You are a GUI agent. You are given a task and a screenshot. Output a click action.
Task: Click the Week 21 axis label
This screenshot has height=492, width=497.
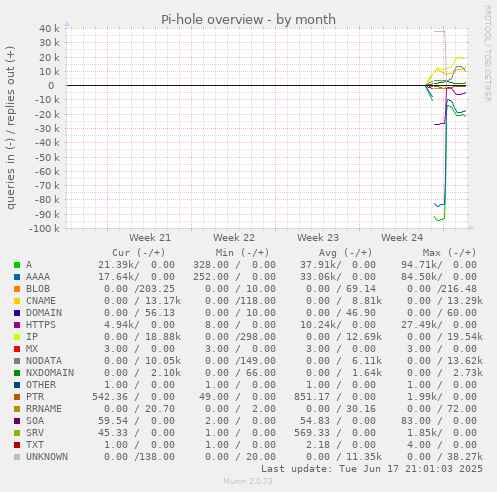(150, 238)
